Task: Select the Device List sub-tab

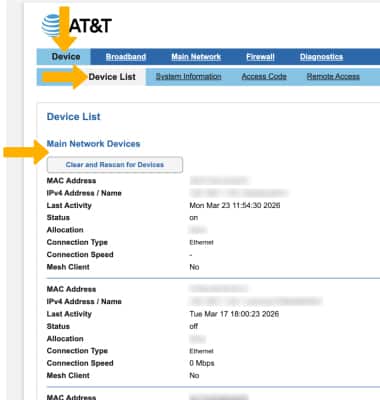Action: tap(112, 77)
